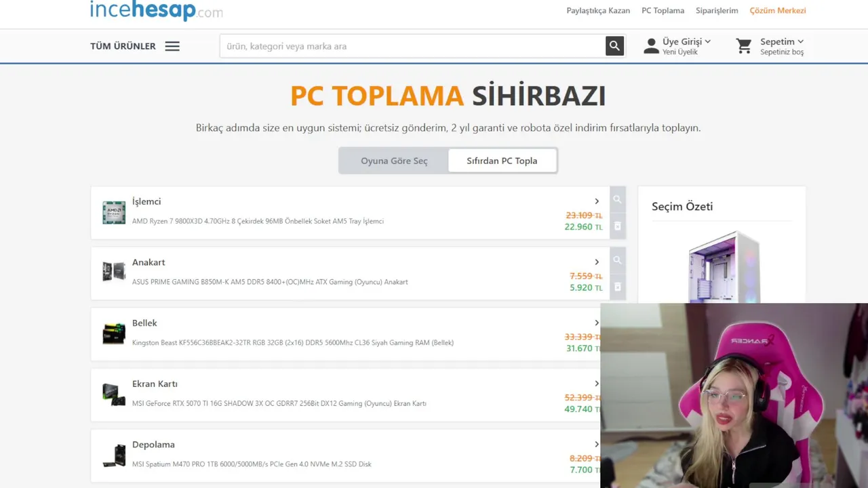Viewport: 868px width, 488px height.
Task: Select the ASUS PRIME GAMING B850M-K description
Action: pos(270,282)
